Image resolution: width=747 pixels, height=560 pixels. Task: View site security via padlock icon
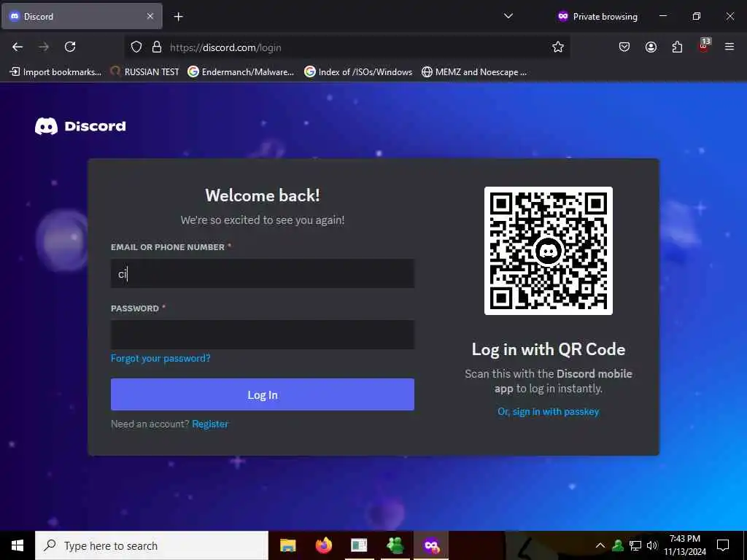click(x=157, y=47)
